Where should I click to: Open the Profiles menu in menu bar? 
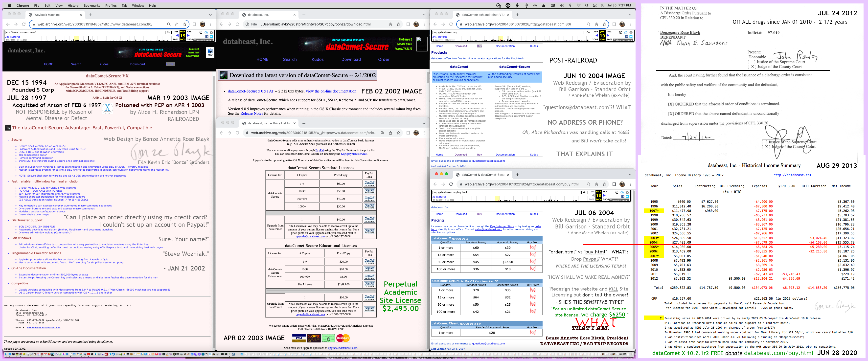111,5
